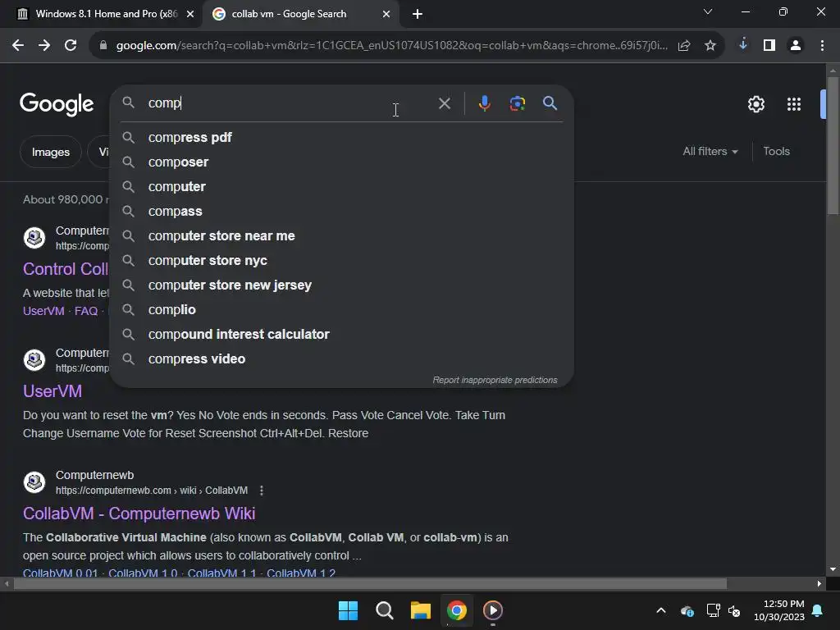840x630 pixels.
Task: Open the Tools search options
Action: pyautogui.click(x=776, y=152)
